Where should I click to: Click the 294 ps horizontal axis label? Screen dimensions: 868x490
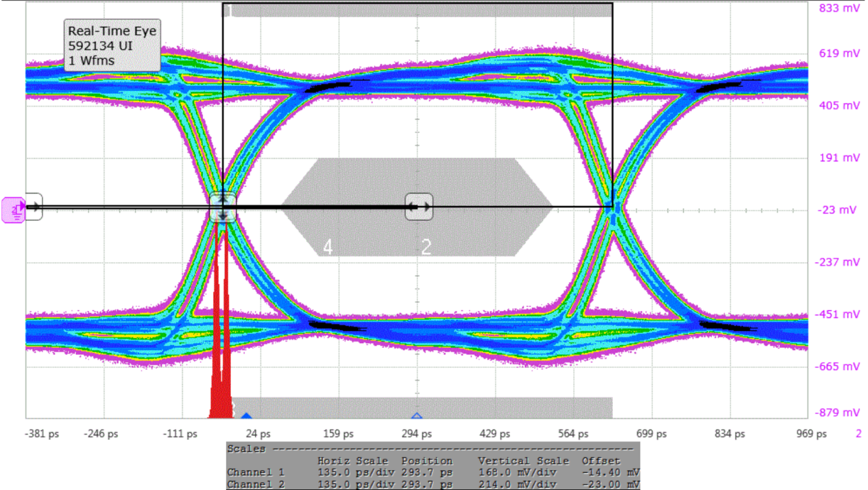click(416, 434)
